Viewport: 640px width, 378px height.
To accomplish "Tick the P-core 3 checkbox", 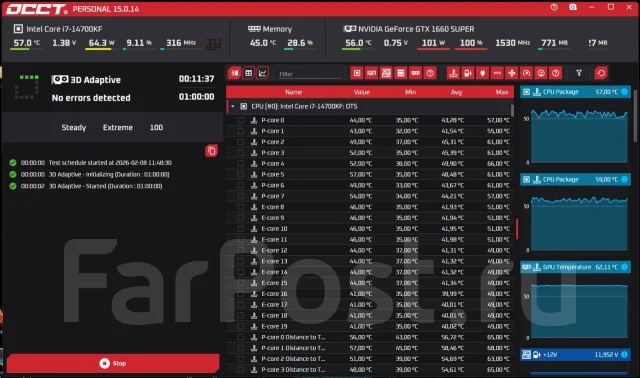I will 241,153.
